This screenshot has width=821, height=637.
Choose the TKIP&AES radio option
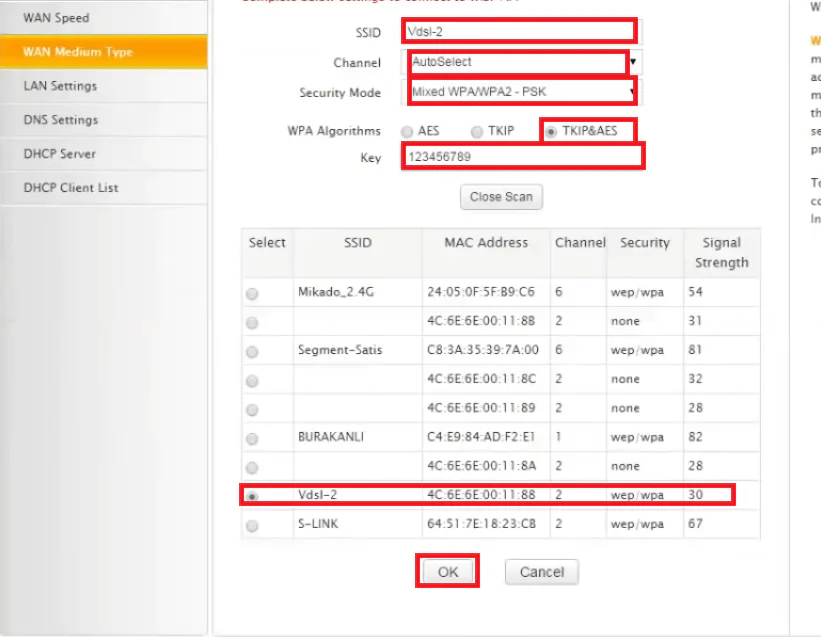(x=551, y=132)
